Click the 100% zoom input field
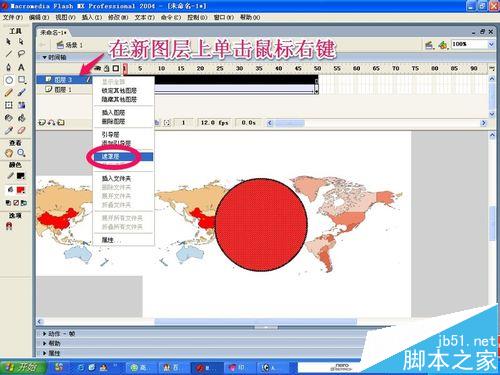This screenshot has height=375, width=500. point(469,44)
